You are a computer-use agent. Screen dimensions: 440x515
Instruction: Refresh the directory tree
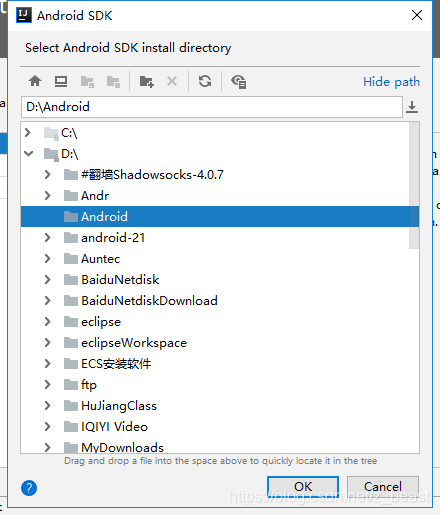(x=205, y=81)
